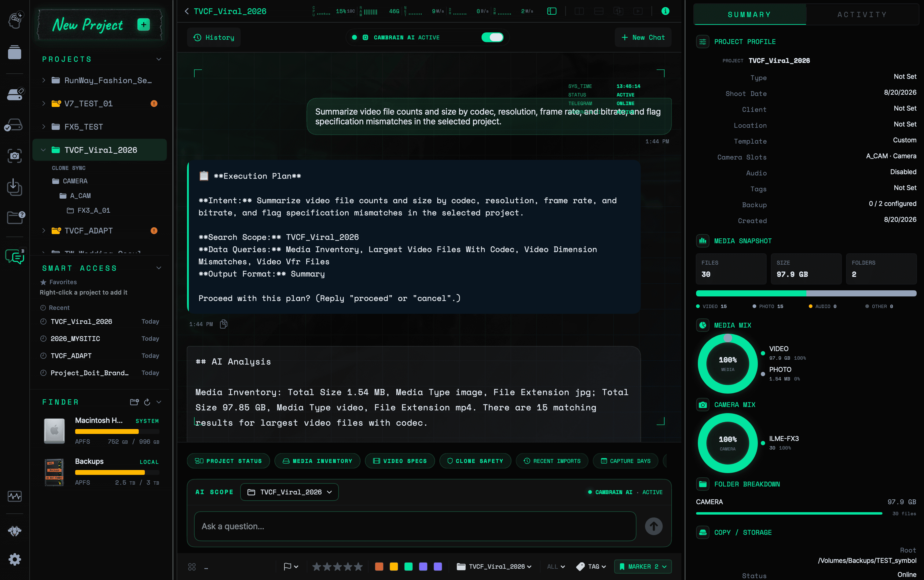Screen dimensions: 924x580
Task: Collapse the TVCF_Viral_2026 project tree
Action: 43,150
